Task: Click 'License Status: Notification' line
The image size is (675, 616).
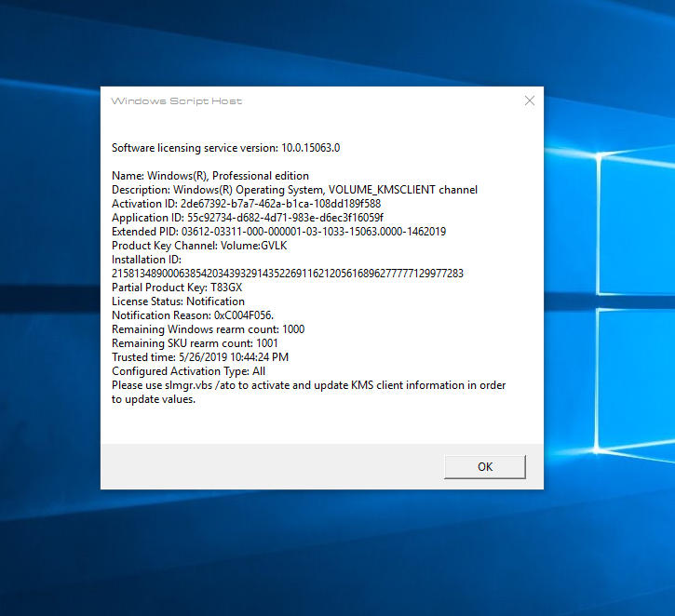Action: [x=178, y=301]
